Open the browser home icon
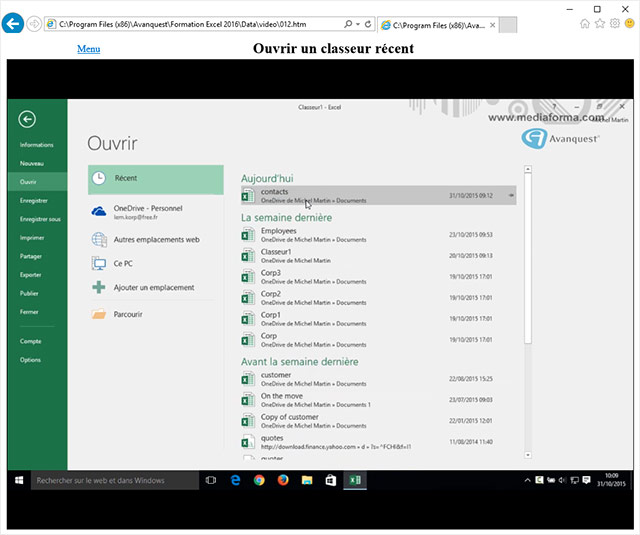The height and width of the screenshot is (535, 640). 584,24
